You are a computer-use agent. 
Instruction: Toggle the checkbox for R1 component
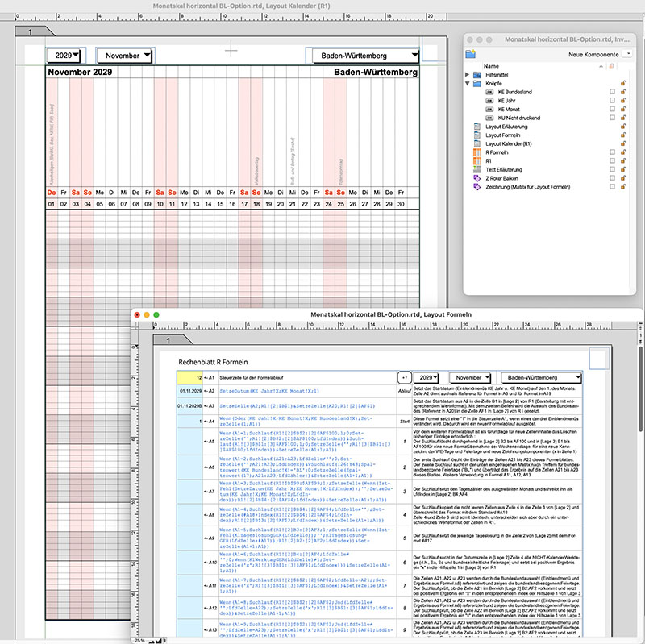pos(613,160)
